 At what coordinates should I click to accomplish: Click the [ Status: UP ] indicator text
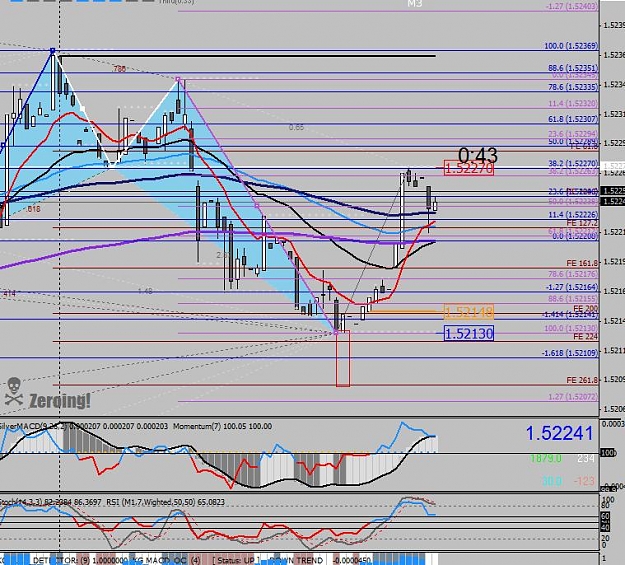pos(236,560)
